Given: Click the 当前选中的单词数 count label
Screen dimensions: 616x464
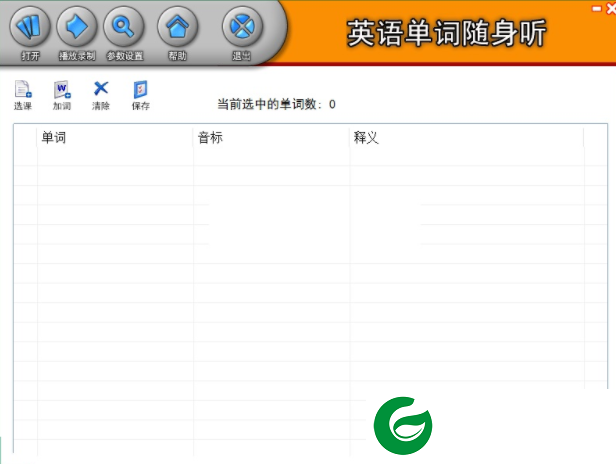Looking at the screenshot, I should pos(276,104).
